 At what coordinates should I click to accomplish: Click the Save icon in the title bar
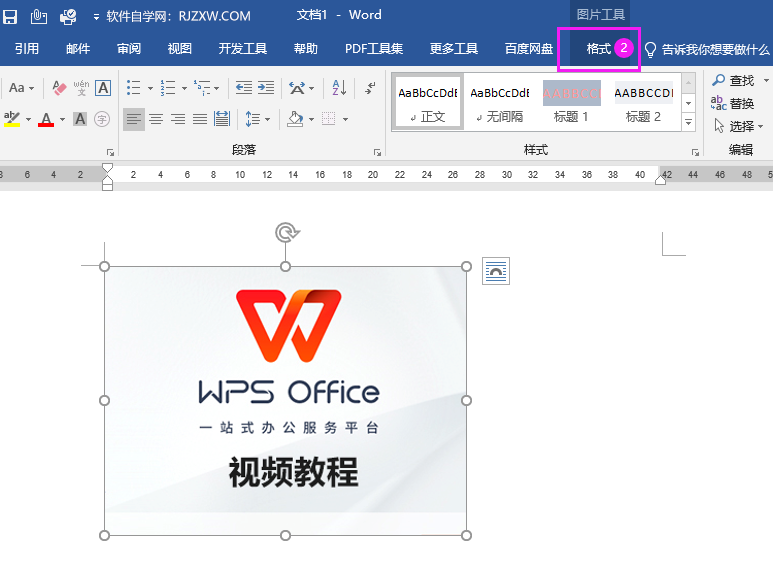(10, 17)
